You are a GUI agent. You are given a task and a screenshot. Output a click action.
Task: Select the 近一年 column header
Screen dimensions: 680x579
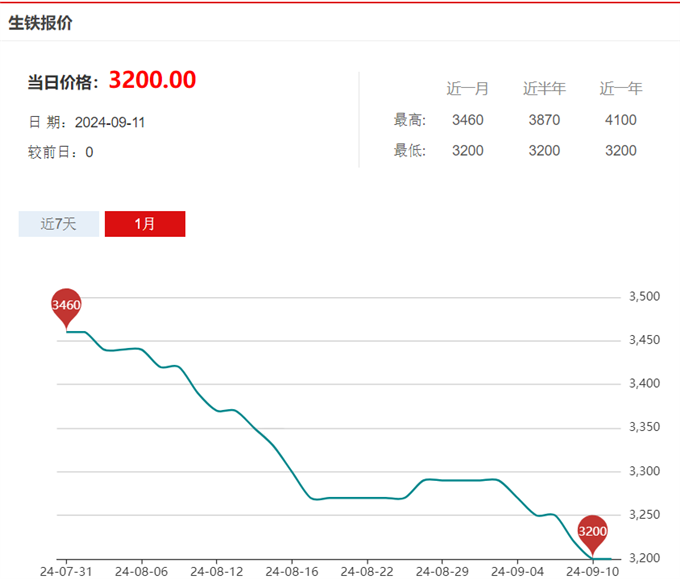[x=621, y=89]
